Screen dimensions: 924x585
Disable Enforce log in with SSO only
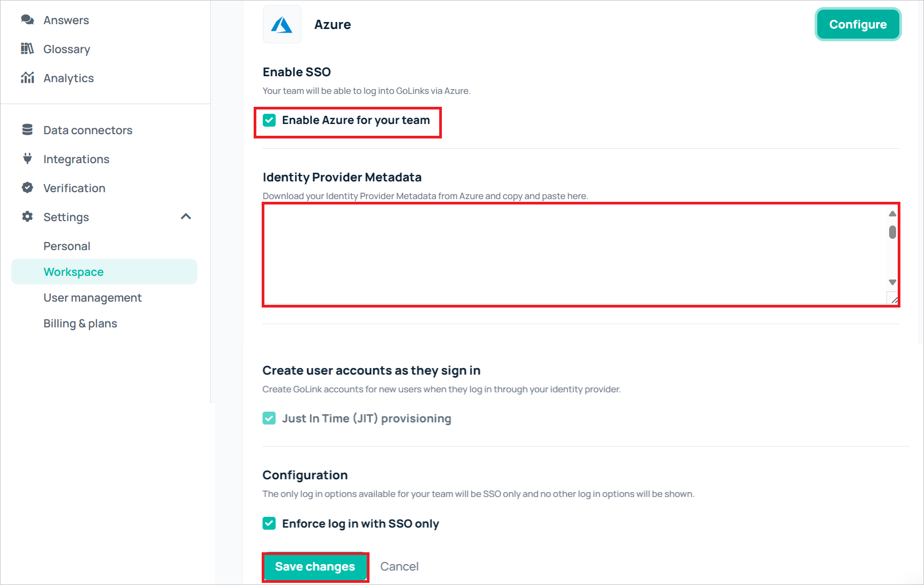pos(269,523)
